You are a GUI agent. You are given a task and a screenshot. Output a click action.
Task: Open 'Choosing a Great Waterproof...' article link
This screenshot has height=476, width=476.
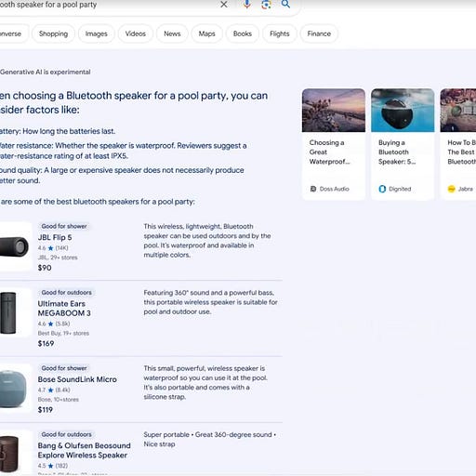click(x=329, y=152)
